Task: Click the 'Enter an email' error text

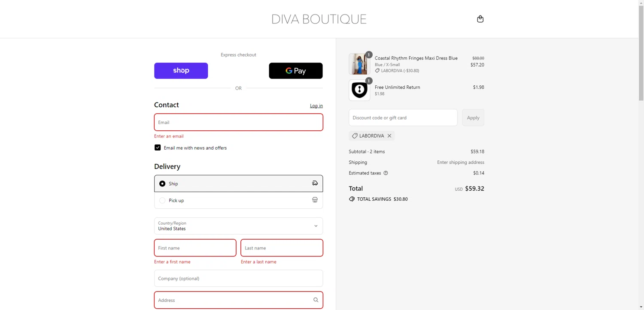Action: (169, 136)
